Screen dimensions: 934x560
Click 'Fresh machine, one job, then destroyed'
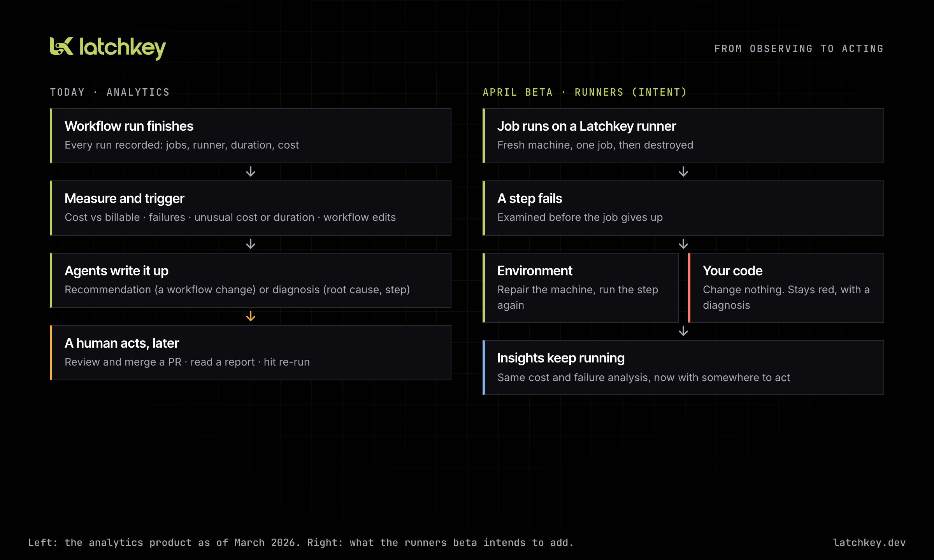click(595, 145)
